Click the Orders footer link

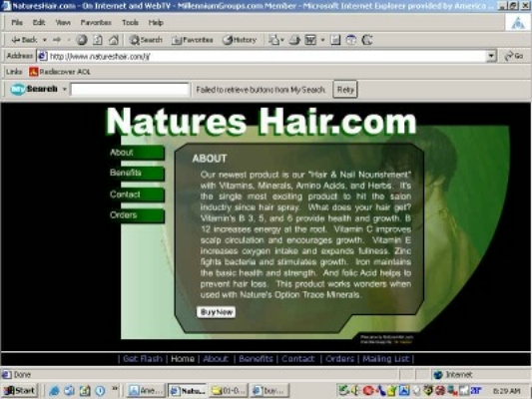point(339,359)
